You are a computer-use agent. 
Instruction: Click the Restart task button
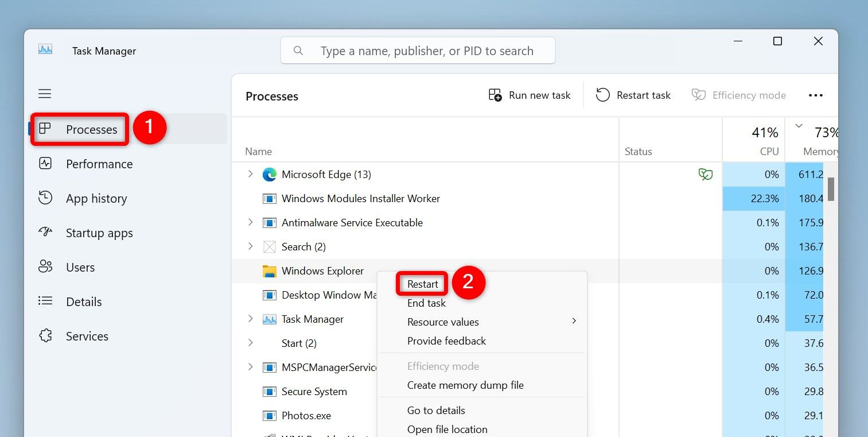(x=633, y=95)
